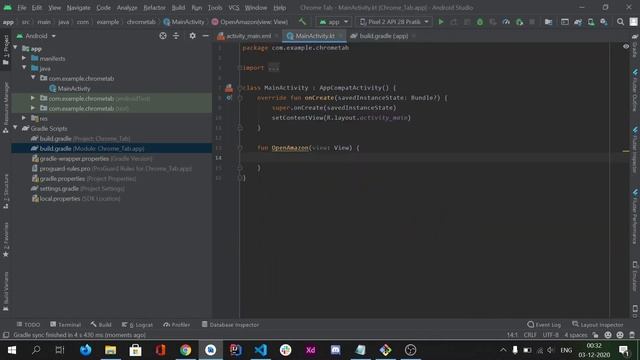The height and width of the screenshot is (360, 640).
Task: Open the Android project view dropdown
Action: (x=36, y=36)
